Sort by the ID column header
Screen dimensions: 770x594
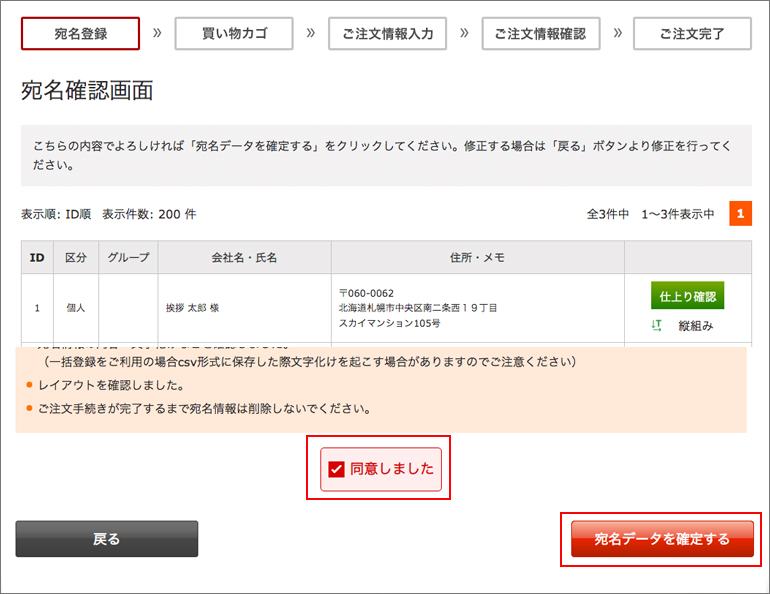[37, 257]
